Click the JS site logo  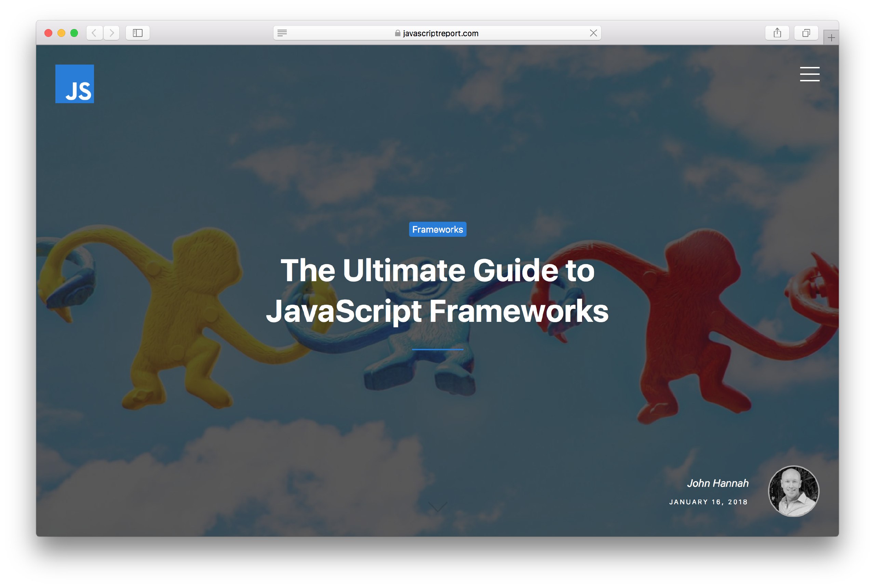click(75, 84)
